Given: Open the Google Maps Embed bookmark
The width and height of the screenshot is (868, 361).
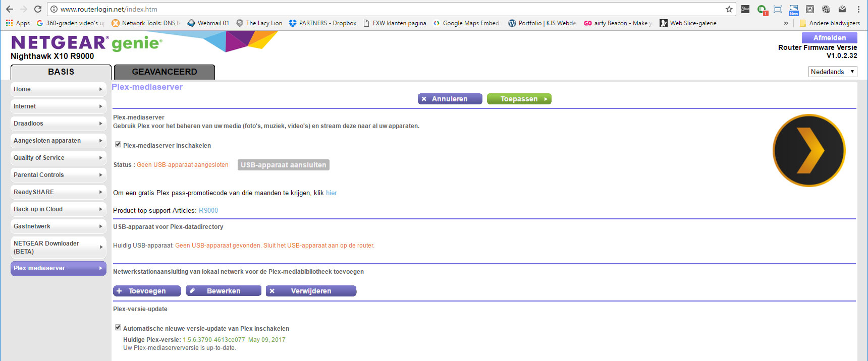Looking at the screenshot, I should tap(466, 23).
